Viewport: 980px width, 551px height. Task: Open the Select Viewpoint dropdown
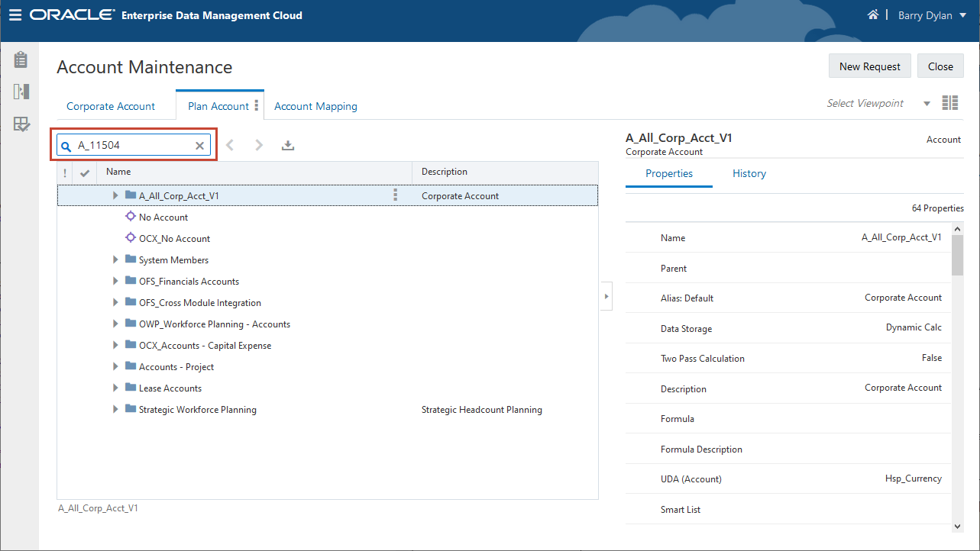(x=927, y=104)
